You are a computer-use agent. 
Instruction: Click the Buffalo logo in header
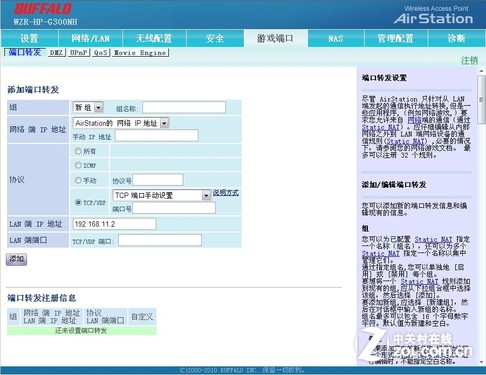coord(43,9)
